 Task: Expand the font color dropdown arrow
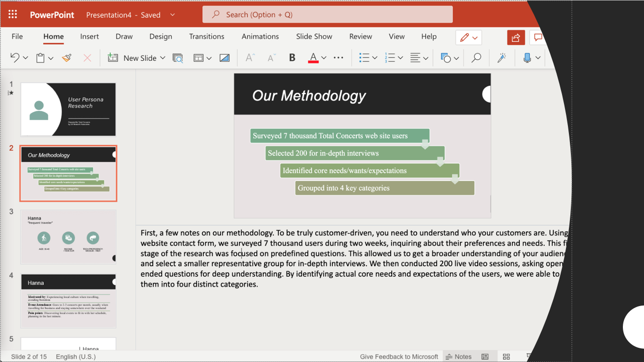click(x=324, y=58)
